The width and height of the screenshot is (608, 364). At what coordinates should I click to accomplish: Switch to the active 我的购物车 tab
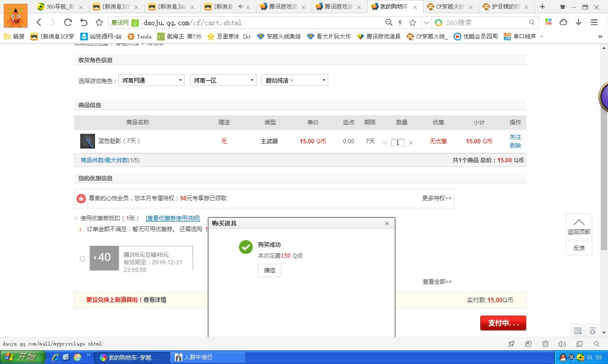395,7
